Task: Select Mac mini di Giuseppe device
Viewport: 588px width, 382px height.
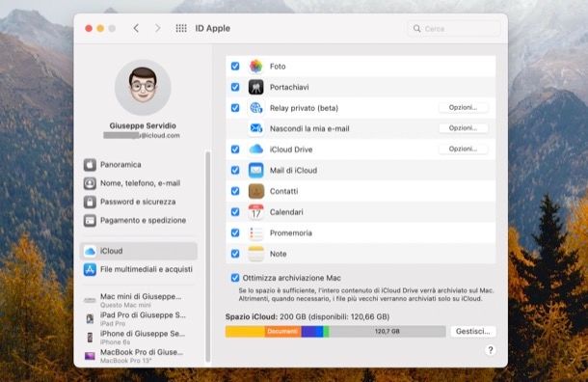Action: click(x=139, y=300)
